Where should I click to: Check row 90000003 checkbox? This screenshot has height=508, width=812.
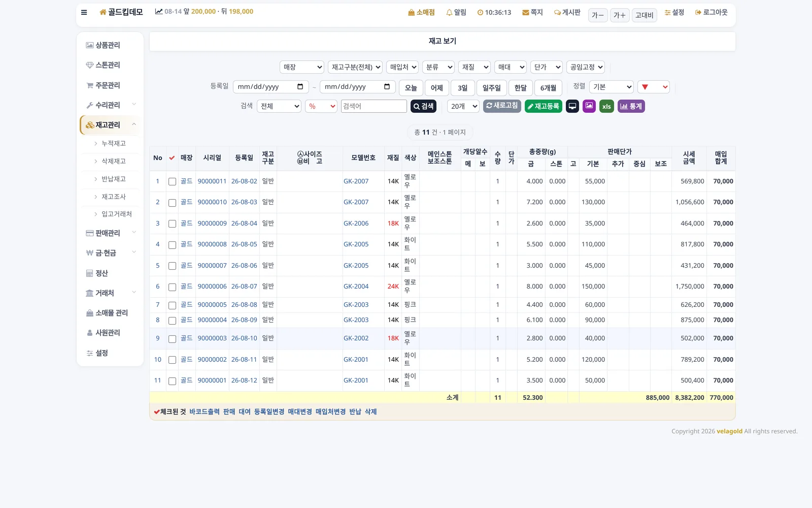[x=173, y=339]
